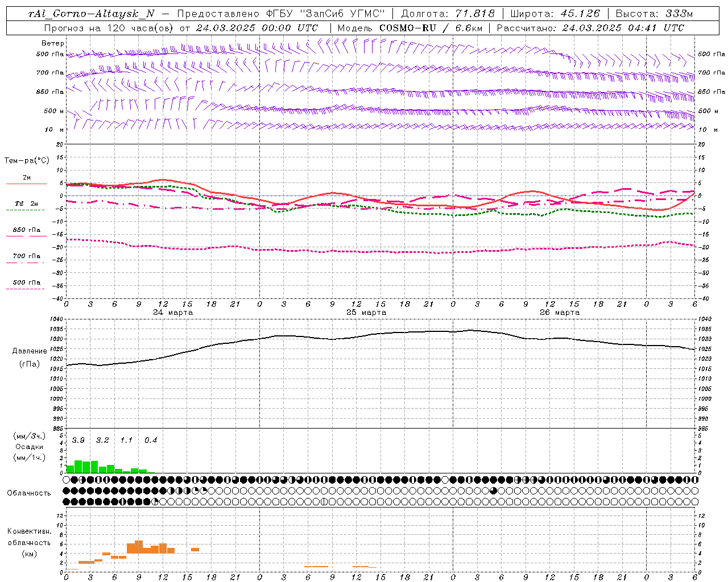The width and height of the screenshot is (728, 582).
Task: Click the 850 гПа temperature legend entry
Action: pyautogui.click(x=26, y=230)
